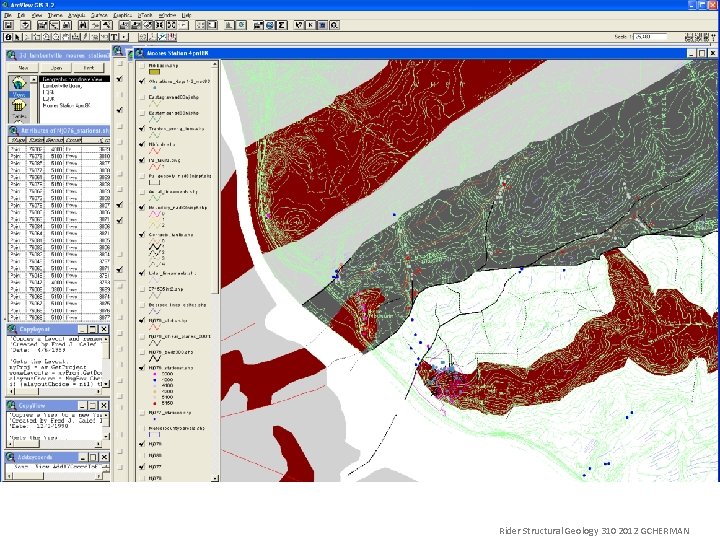Toggle the NJ077_stations theme checkbox
The image size is (720, 540).
click(142, 412)
